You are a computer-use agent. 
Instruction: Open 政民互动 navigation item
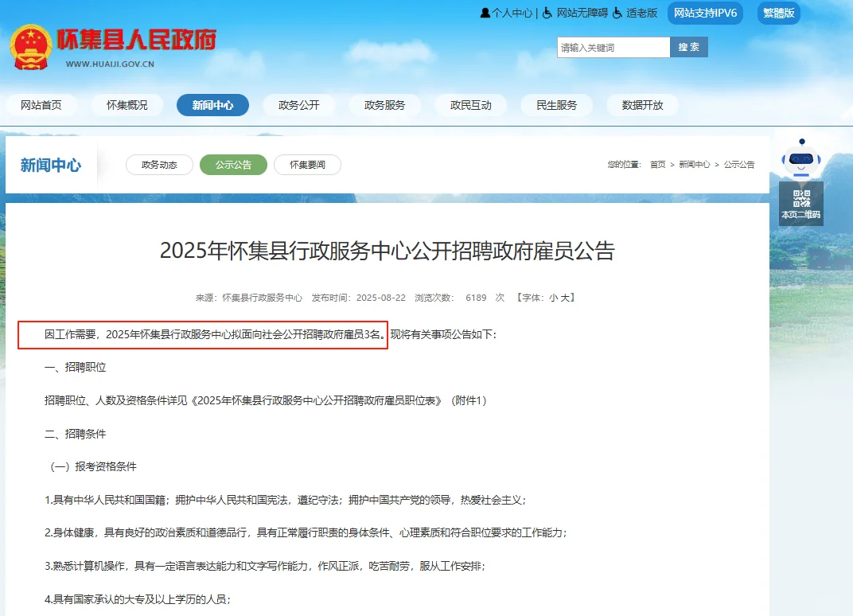click(x=470, y=105)
